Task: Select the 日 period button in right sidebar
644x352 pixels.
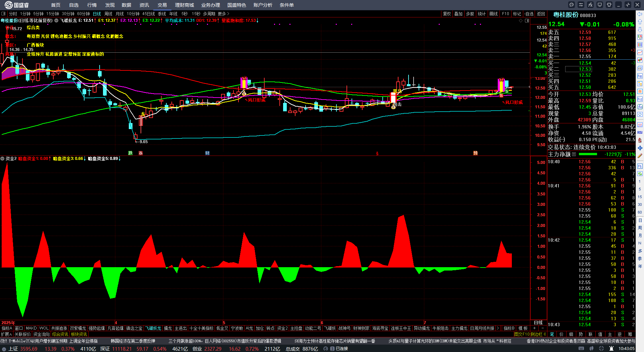Action: [640, 220]
